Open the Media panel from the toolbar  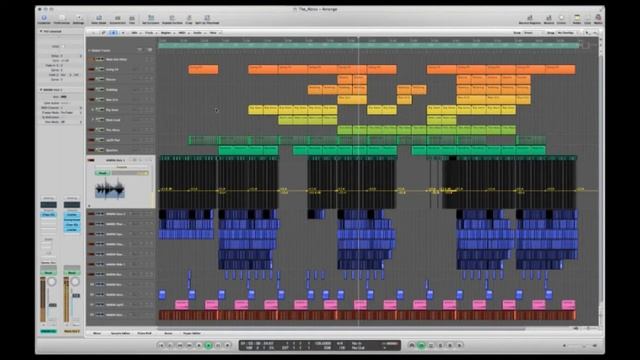point(598,19)
